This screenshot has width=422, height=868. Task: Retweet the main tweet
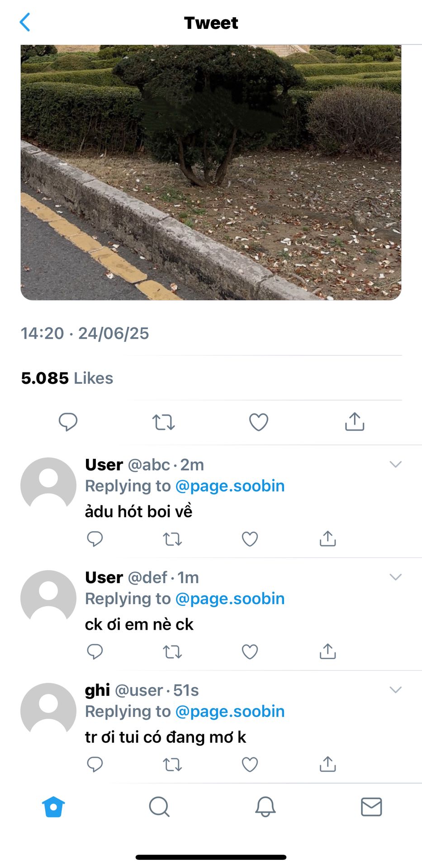pyautogui.click(x=163, y=422)
